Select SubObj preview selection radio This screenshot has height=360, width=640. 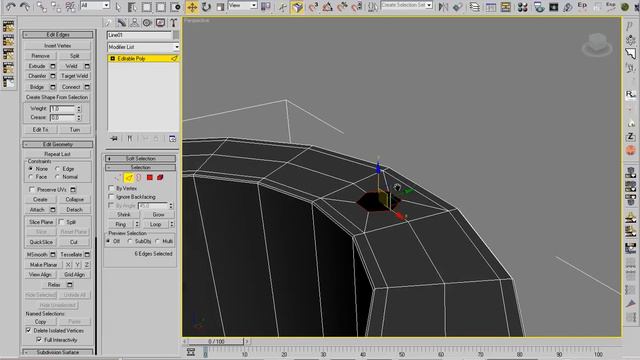130,241
